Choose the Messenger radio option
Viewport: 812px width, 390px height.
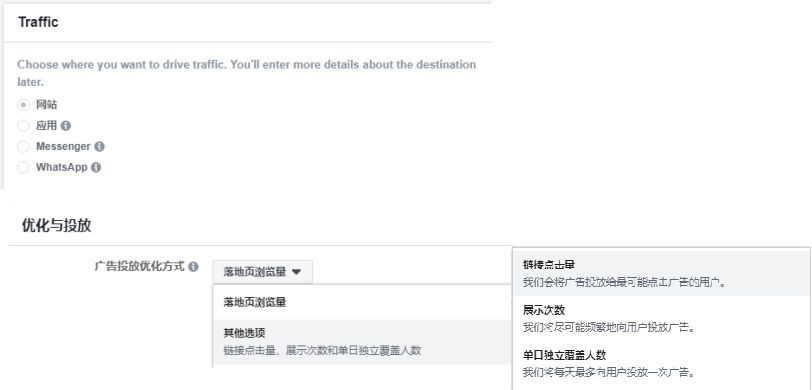[x=23, y=147]
